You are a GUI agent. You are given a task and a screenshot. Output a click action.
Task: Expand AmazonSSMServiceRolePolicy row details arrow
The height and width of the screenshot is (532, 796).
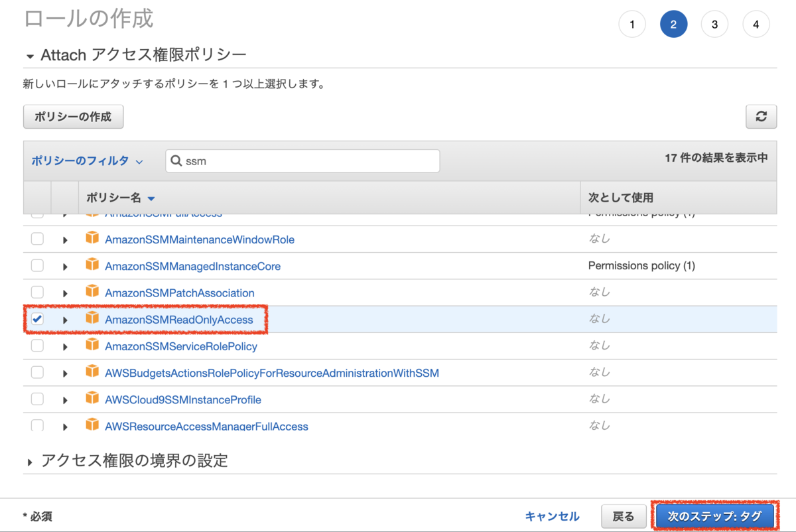click(65, 347)
